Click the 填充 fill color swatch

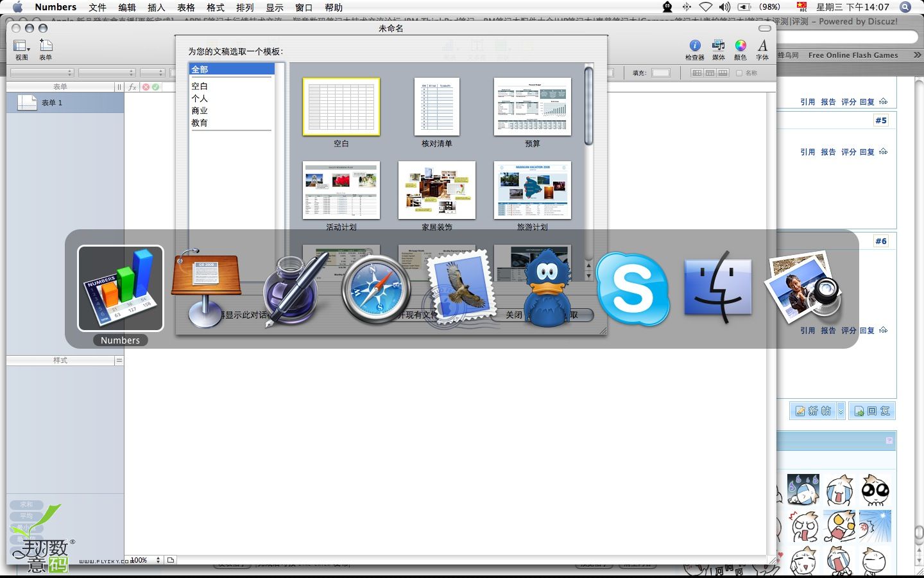[x=661, y=73]
